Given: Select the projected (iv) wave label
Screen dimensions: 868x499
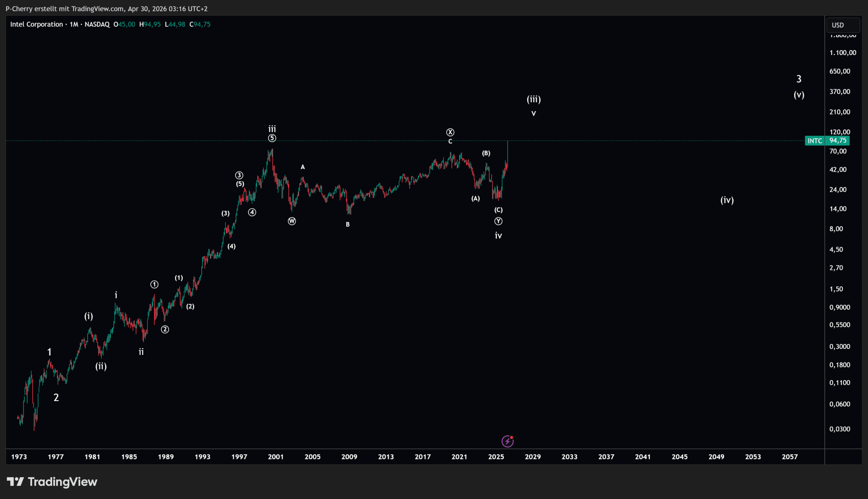Looking at the screenshot, I should coord(727,200).
